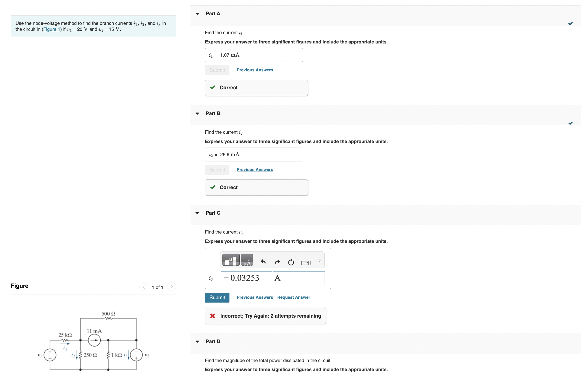Click the green checkmark beside Part A
Image resolution: width=588 pixels, height=373 pixels.
point(571,23)
